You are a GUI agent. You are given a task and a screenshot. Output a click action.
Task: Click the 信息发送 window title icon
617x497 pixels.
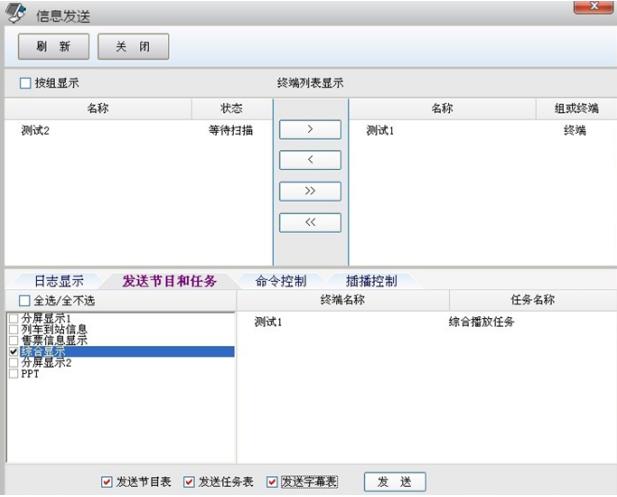coord(16,14)
